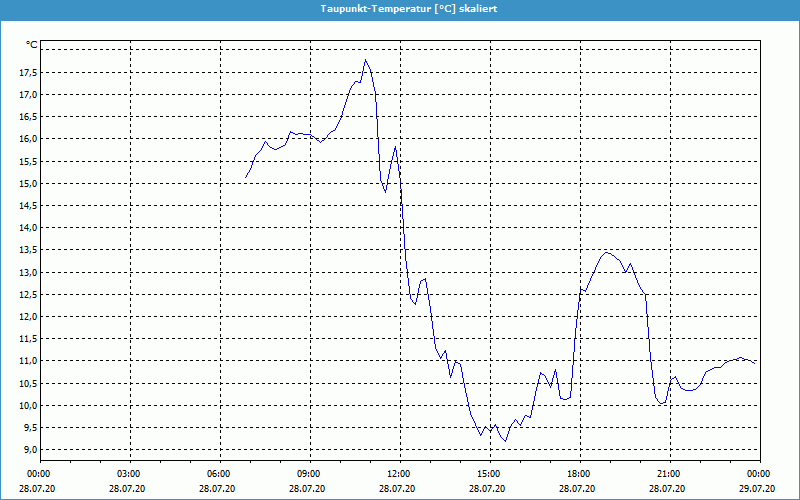800x500 pixels.
Task: Click the 06:00 time axis label
Action: pos(220,474)
